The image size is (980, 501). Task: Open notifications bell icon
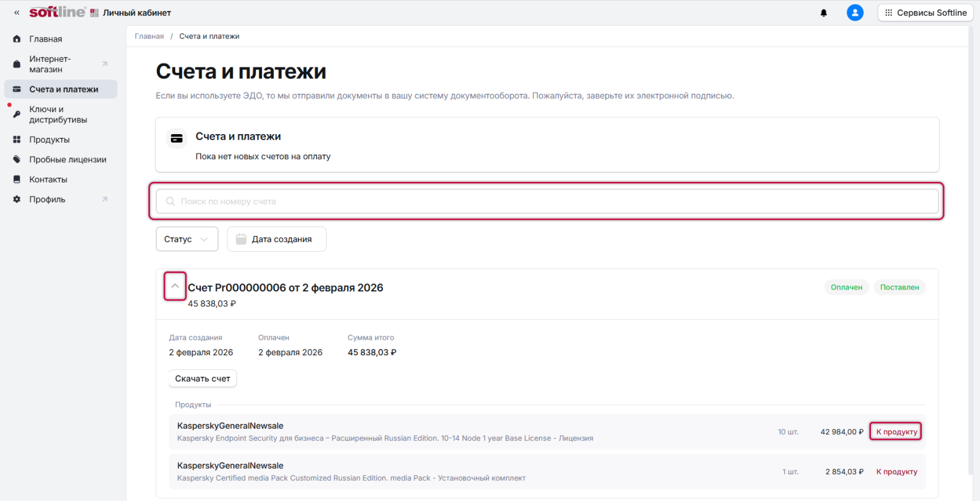pos(824,13)
